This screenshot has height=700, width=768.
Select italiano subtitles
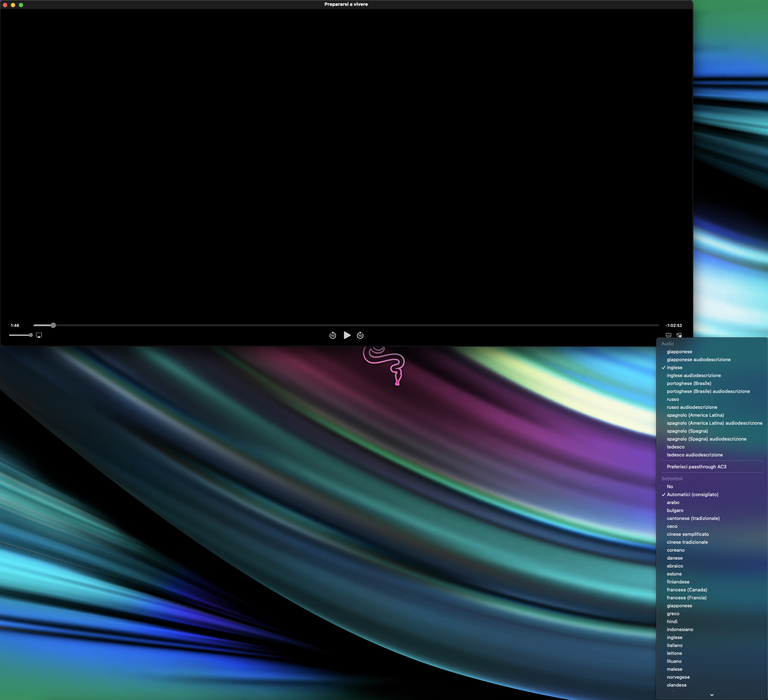tap(674, 645)
